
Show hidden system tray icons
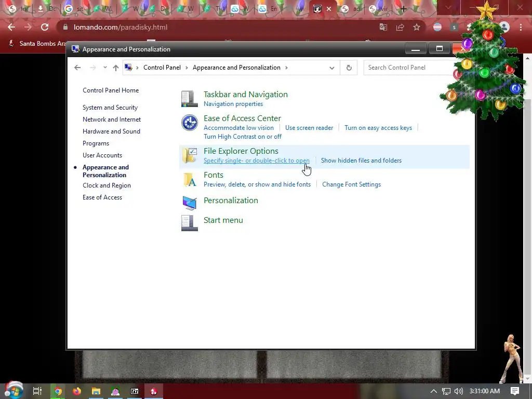coord(434,391)
